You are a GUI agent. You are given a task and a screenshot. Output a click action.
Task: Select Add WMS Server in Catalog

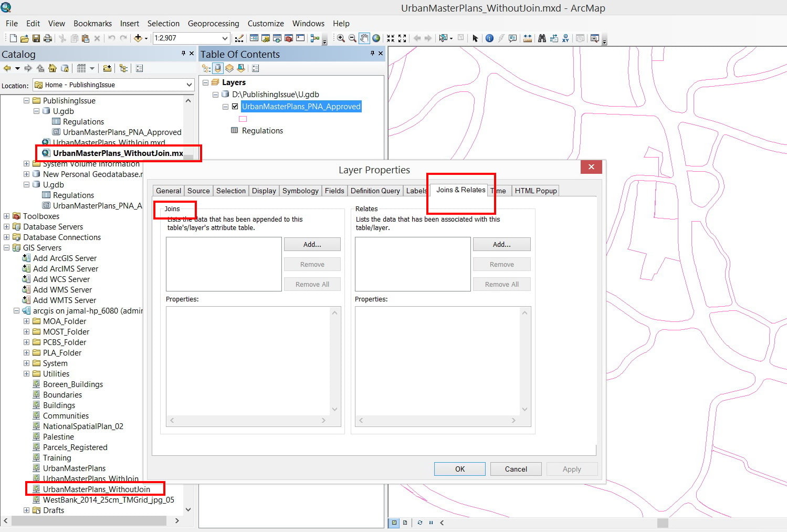pos(62,290)
